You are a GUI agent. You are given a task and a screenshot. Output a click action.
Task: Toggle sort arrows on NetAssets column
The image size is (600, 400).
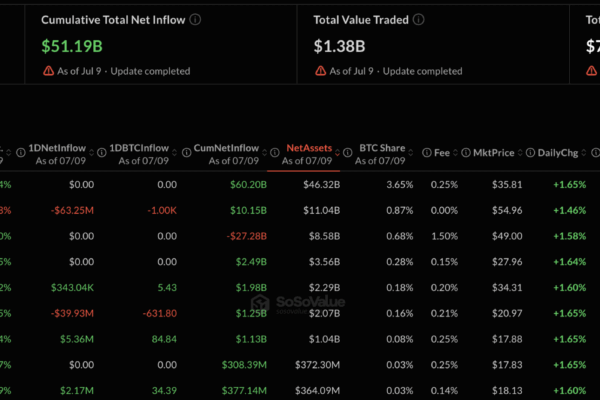click(337, 153)
